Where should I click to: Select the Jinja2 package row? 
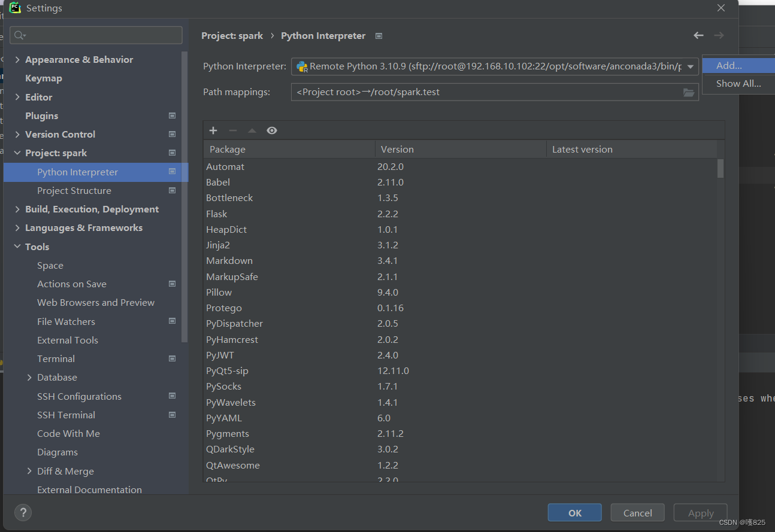(460, 245)
